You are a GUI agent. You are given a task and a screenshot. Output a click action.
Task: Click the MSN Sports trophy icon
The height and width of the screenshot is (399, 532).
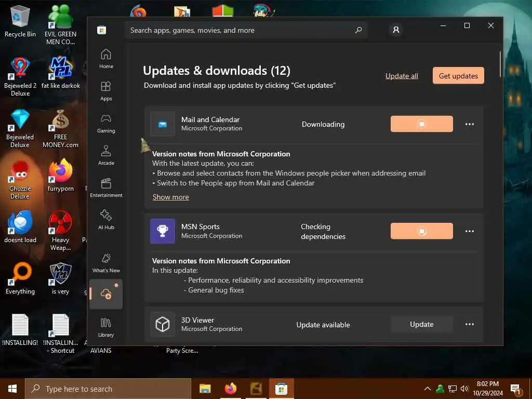pyautogui.click(x=163, y=231)
